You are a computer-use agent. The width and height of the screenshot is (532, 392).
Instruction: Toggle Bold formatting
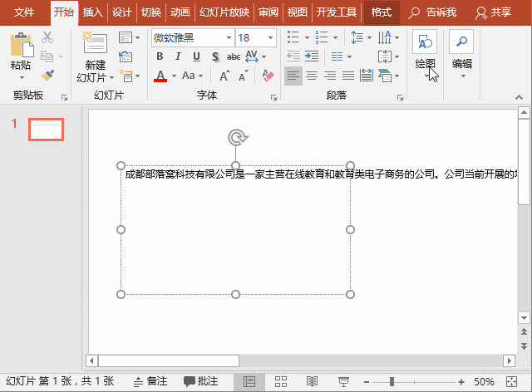[x=160, y=56]
